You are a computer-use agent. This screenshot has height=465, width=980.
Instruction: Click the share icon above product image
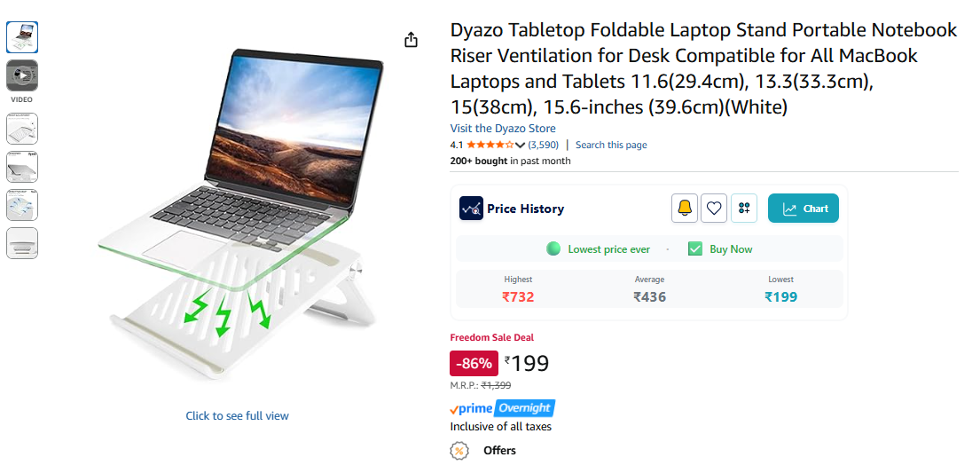(411, 40)
